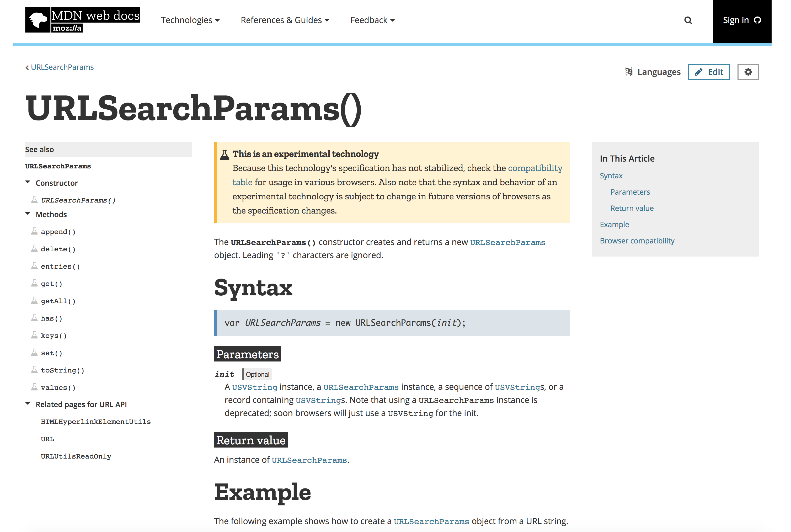Go back to URLSearchParams breadcrumb link
791x532 pixels.
(x=62, y=67)
